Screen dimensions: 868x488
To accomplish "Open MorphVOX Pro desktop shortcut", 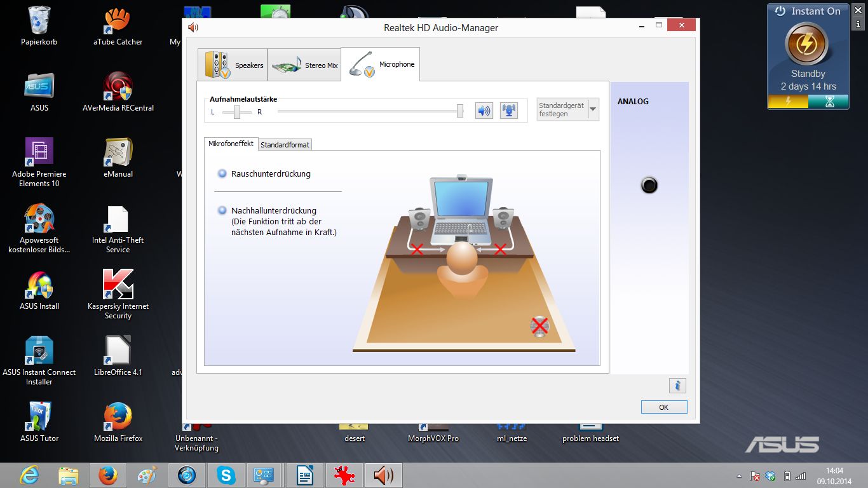I will pyautogui.click(x=433, y=433).
